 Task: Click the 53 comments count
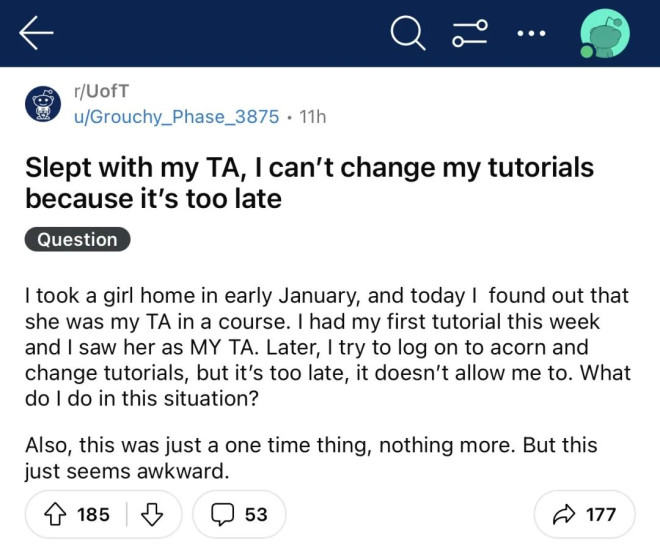pos(256,514)
